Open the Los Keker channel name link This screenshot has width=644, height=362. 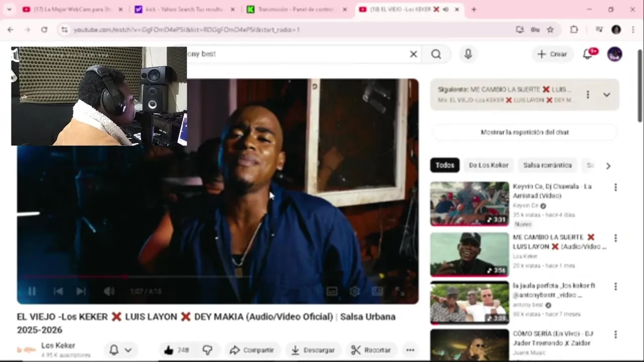[58, 345]
